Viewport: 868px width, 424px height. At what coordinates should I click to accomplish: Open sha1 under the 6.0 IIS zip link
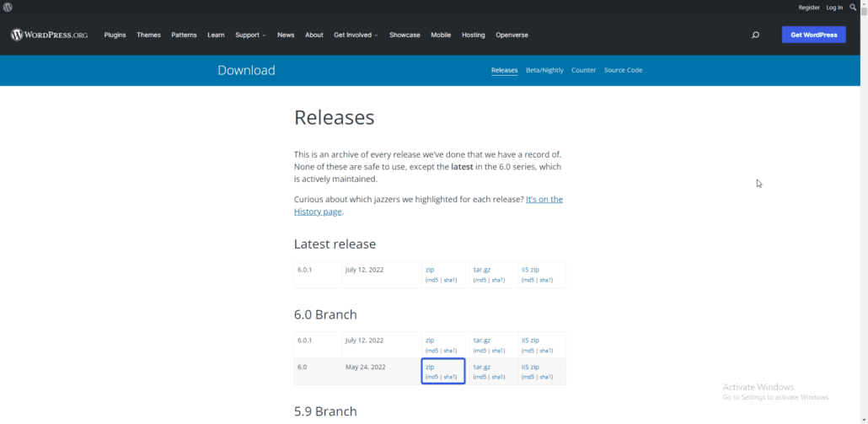coord(546,377)
